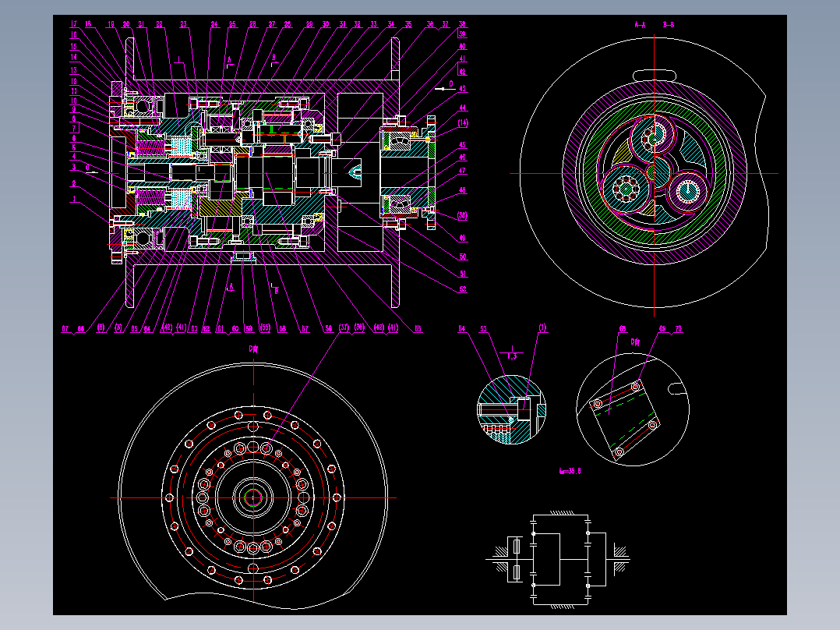Select part number 15 callout
This screenshot has width=840, height=630.
pos(73,46)
